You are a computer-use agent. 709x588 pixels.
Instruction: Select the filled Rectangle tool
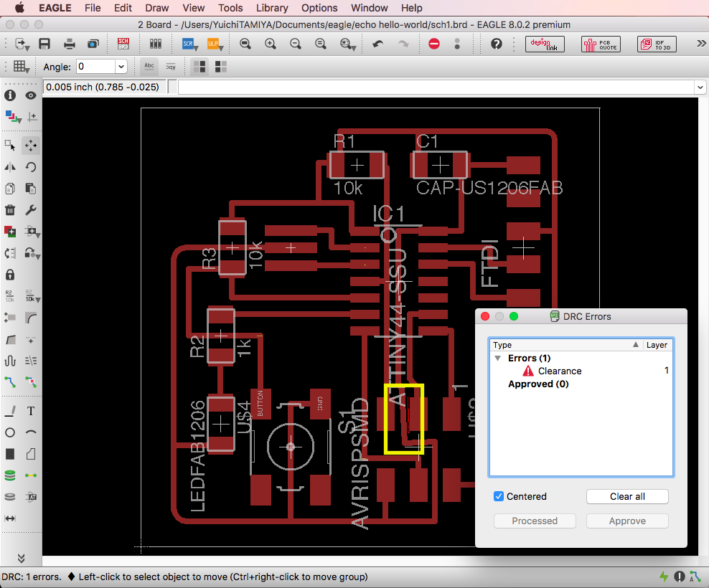pyautogui.click(x=10, y=454)
